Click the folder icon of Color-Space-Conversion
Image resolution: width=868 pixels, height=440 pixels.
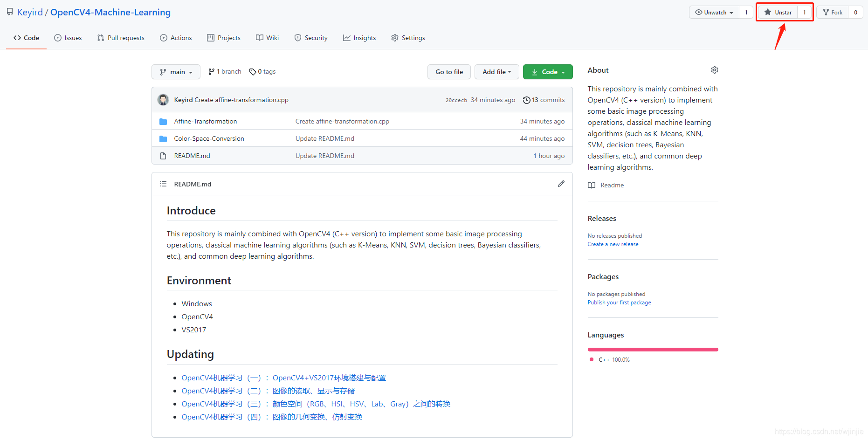163,139
